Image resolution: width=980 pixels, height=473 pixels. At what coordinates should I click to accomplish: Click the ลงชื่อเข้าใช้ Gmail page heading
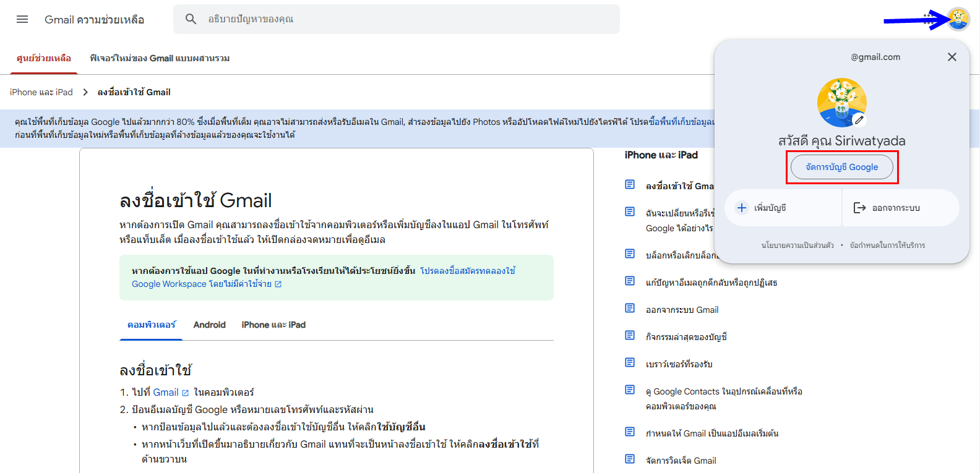click(x=196, y=200)
